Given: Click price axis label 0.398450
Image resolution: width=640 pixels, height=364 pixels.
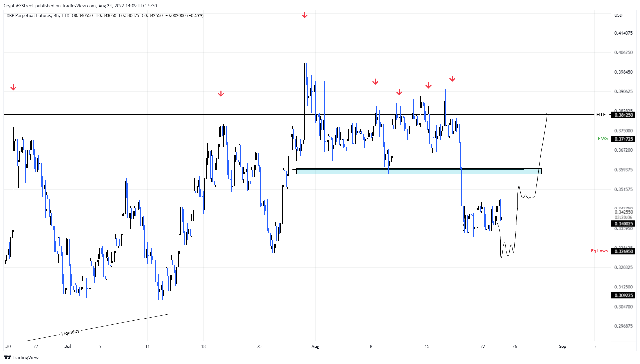Looking at the screenshot, I should [623, 72].
